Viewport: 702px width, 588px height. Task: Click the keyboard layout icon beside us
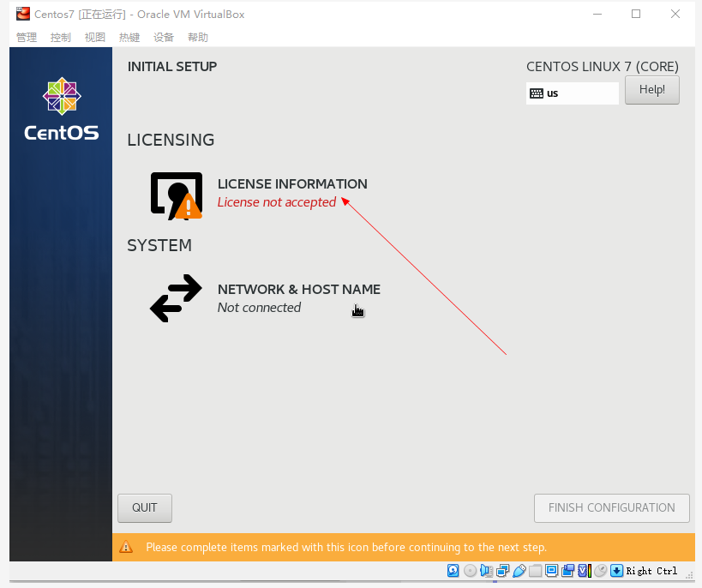coord(537,93)
